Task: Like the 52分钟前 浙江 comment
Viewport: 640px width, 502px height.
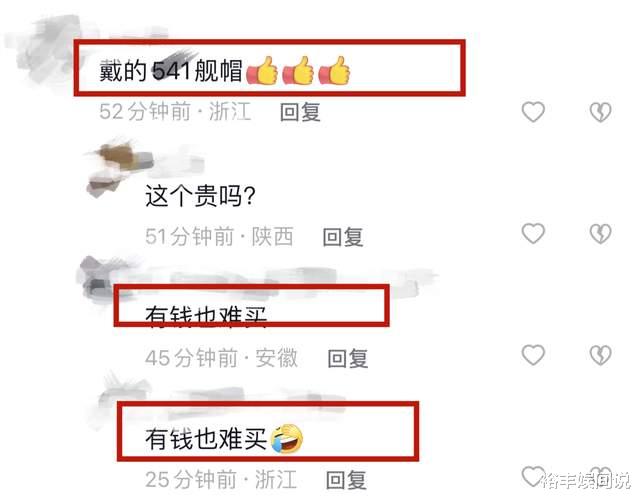Action: coord(533,112)
